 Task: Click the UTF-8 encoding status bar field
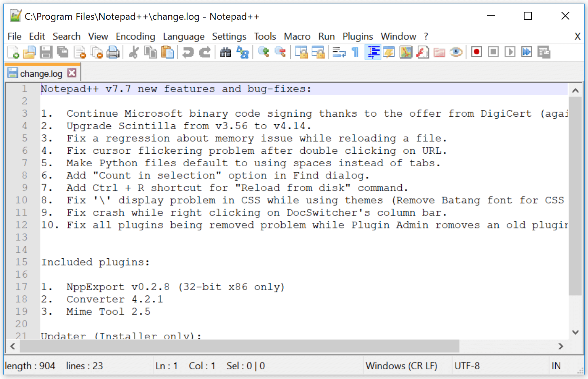coord(468,366)
